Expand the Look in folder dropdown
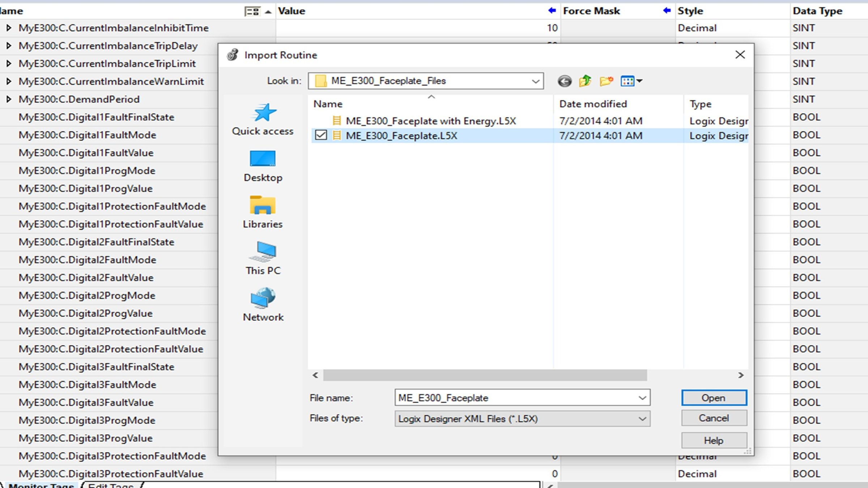868x488 pixels. pos(536,81)
